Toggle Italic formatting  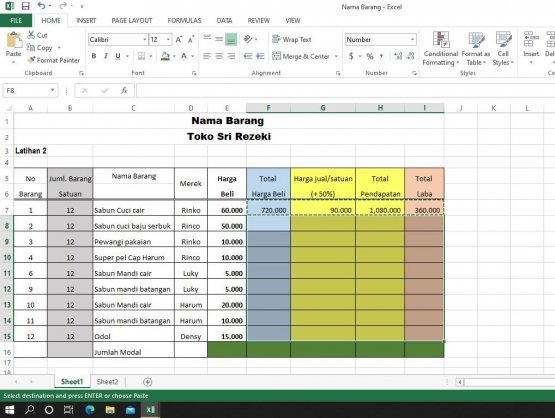(105, 56)
